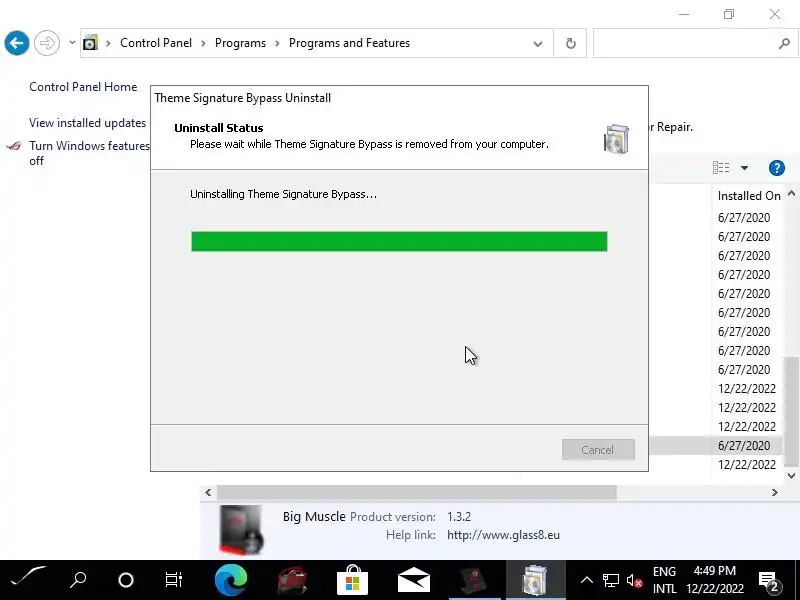The height and width of the screenshot is (600, 800).
Task: Switch to the uninstaller taskbar window
Action: pos(535,580)
